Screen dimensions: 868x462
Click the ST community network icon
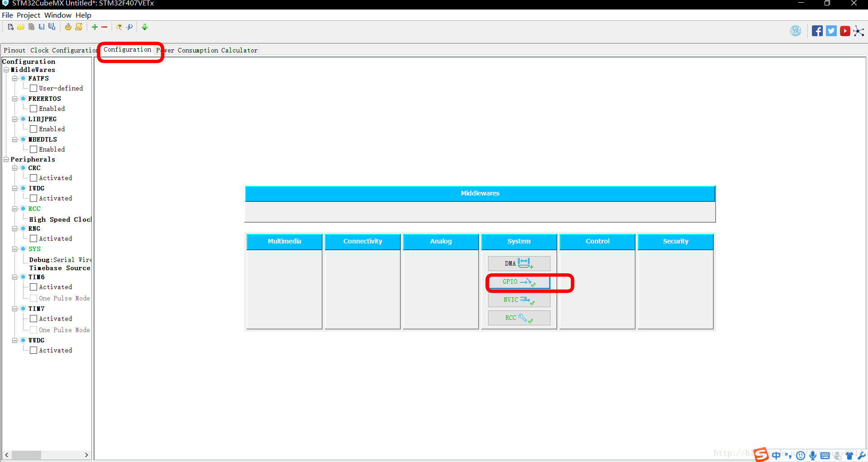859,31
